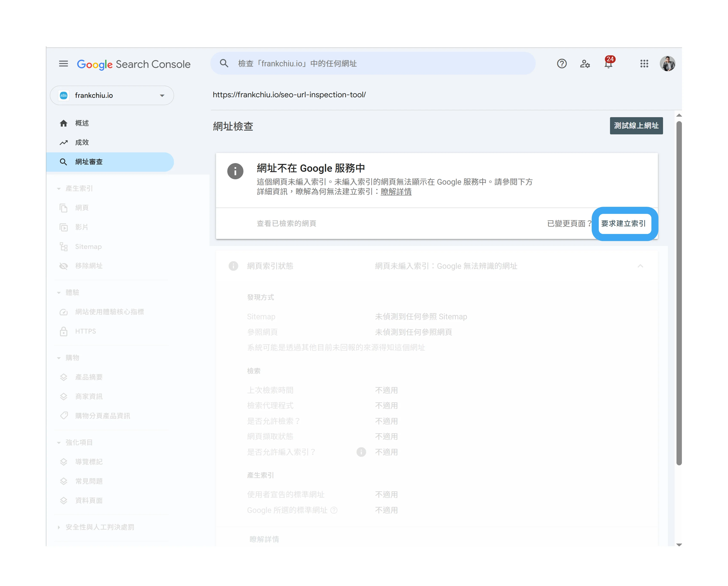This screenshot has height=586, width=728.
Task: Click the HTTPS lock icon in the sidebar
Action: (x=64, y=331)
